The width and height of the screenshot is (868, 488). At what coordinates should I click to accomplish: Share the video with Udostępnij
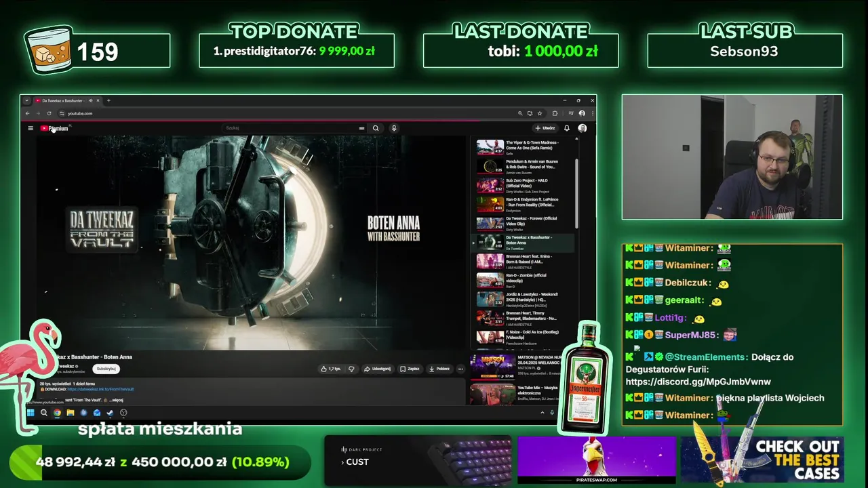(378, 369)
